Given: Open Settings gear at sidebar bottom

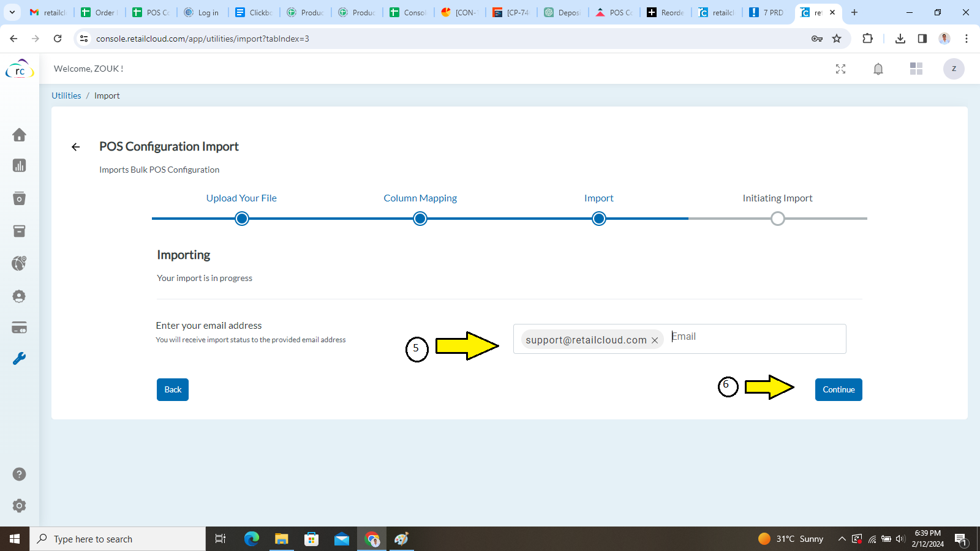Looking at the screenshot, I should 19,506.
